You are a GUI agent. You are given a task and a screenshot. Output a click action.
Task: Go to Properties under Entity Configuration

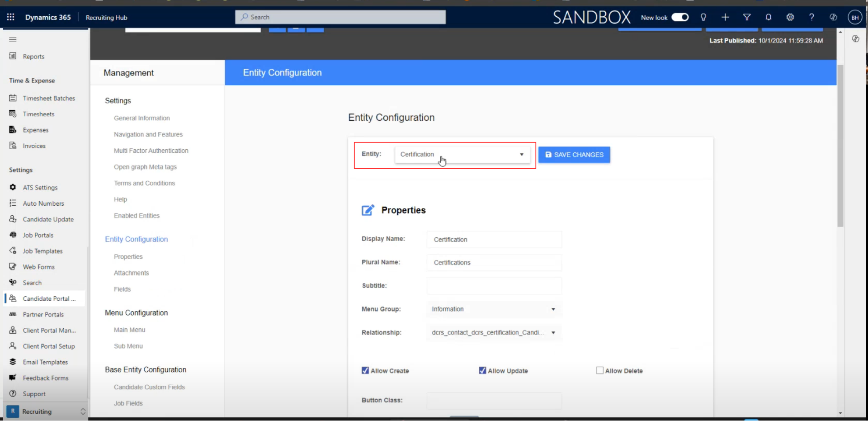tap(128, 257)
